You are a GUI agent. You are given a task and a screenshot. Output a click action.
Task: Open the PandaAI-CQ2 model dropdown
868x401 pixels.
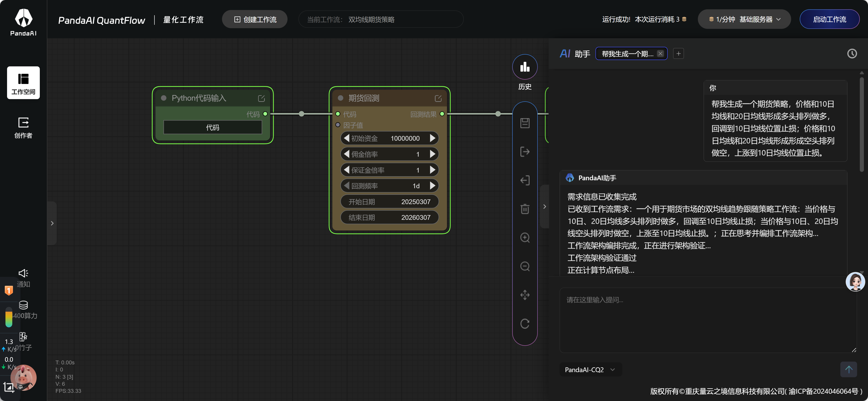pos(590,369)
